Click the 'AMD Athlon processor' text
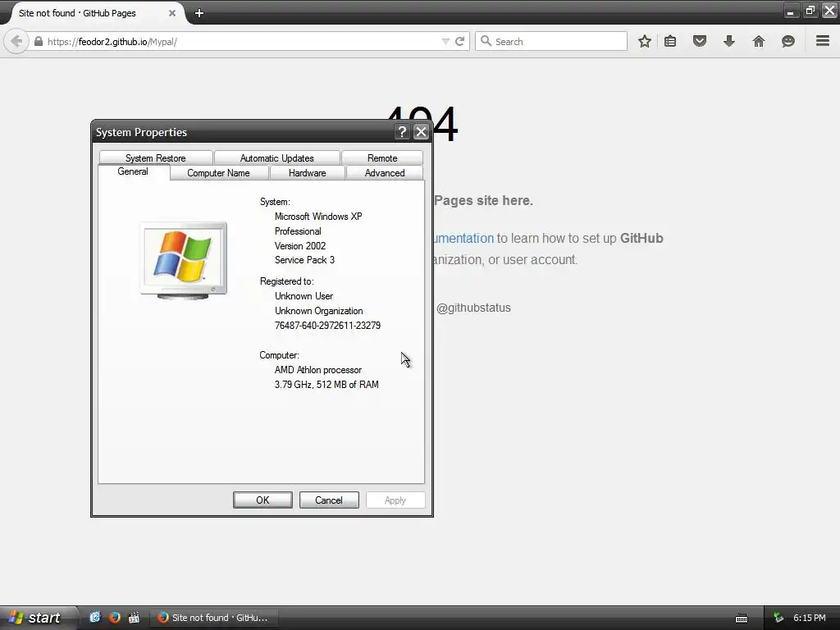The image size is (840, 630). [317, 370]
